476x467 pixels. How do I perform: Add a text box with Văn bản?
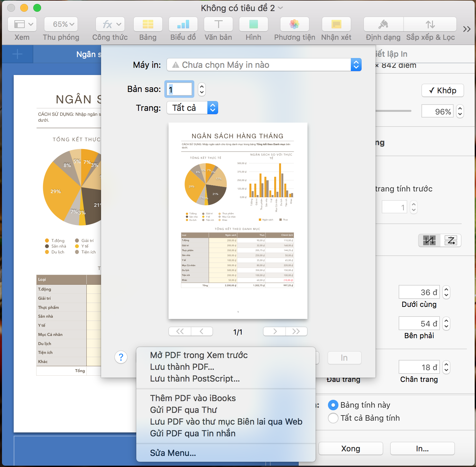(218, 24)
